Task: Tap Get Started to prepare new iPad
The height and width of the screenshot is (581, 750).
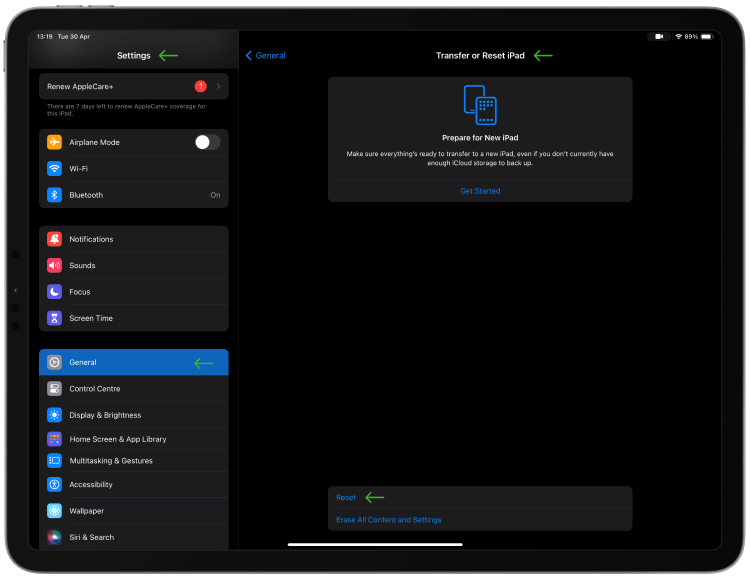Action: 480,191
